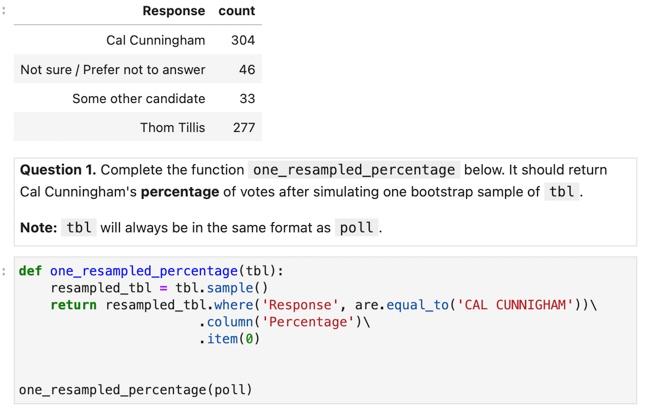Click the 'def' line in code cell

click(151, 271)
